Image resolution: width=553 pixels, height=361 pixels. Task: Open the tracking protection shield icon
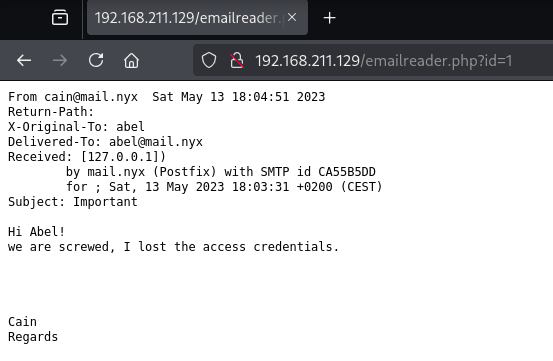[209, 60]
